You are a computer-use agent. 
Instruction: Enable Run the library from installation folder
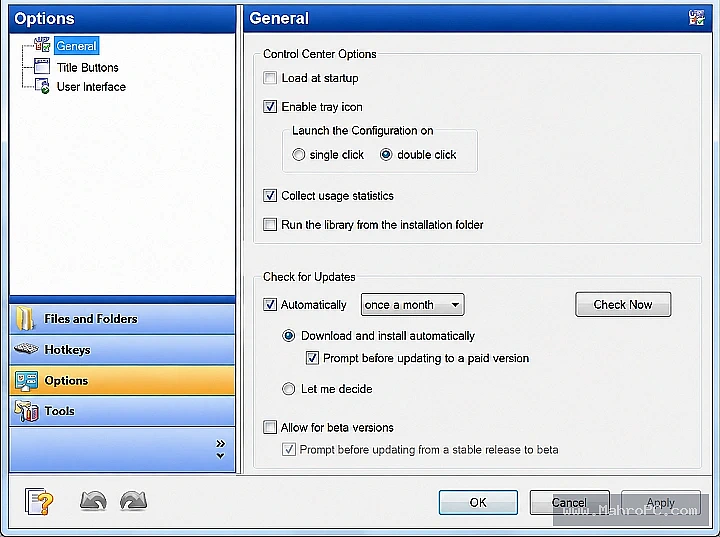click(270, 225)
